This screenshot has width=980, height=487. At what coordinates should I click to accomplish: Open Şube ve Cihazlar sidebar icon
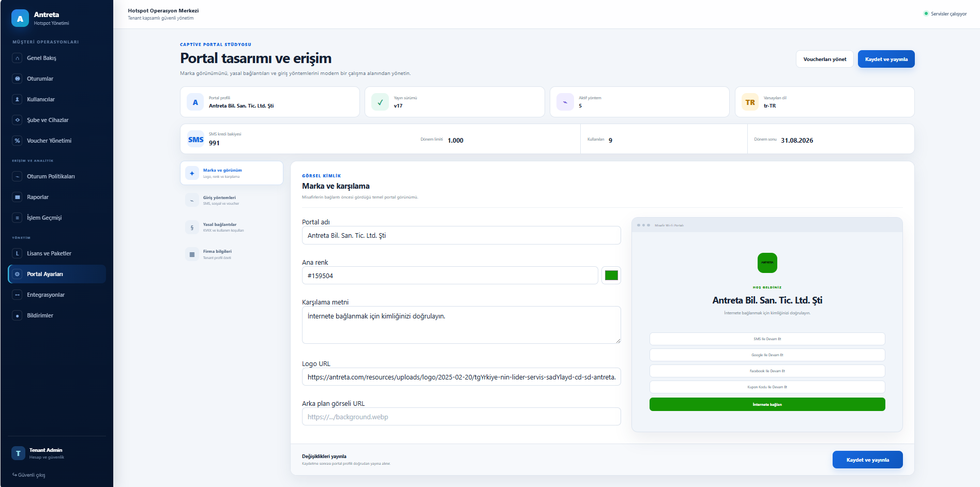18,120
